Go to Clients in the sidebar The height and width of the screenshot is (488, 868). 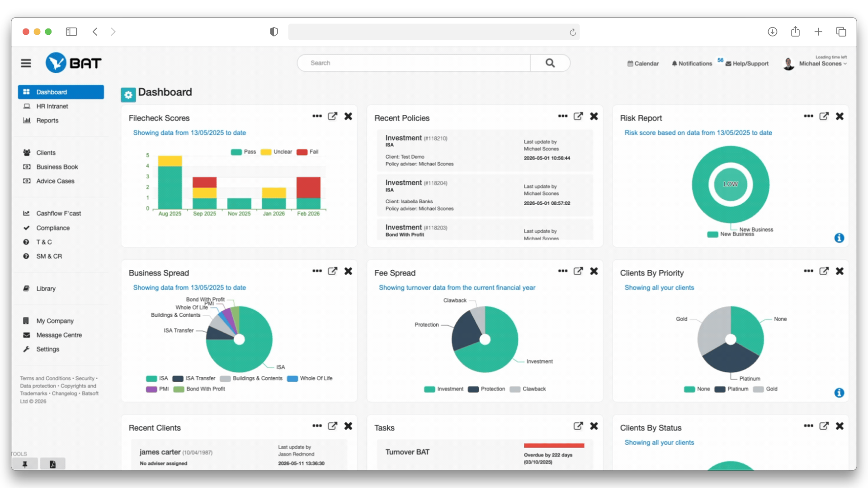click(46, 153)
